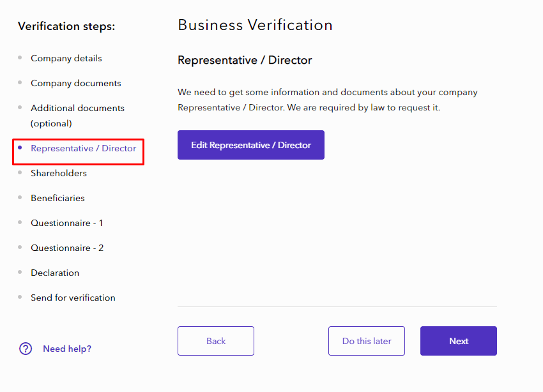The image size is (543, 392).
Task: Go to Company details step
Action: click(66, 58)
